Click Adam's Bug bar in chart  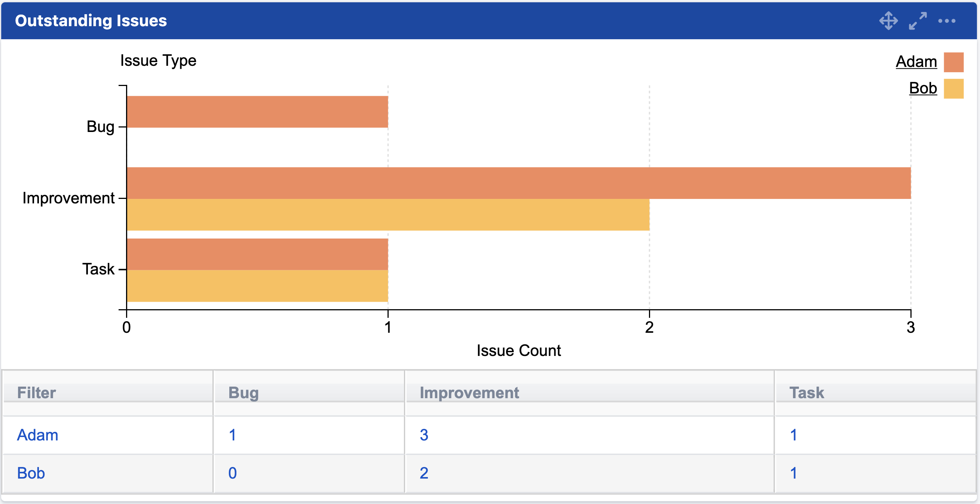257,112
